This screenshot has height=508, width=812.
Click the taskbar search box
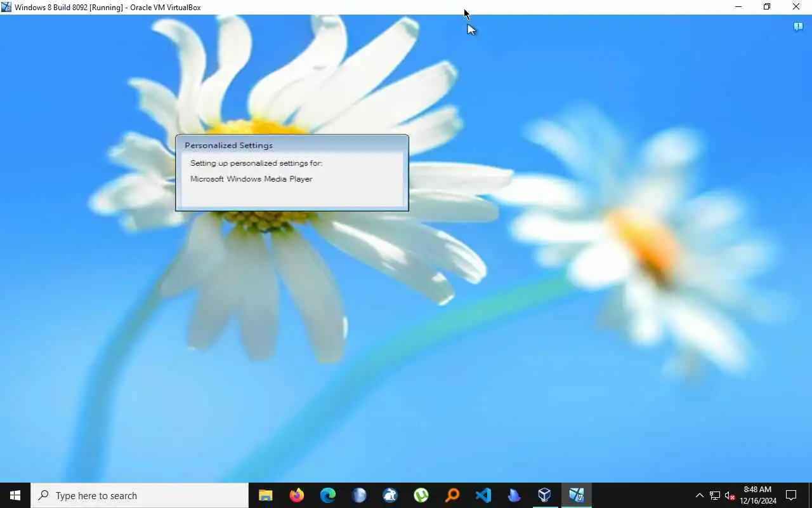[x=140, y=495]
